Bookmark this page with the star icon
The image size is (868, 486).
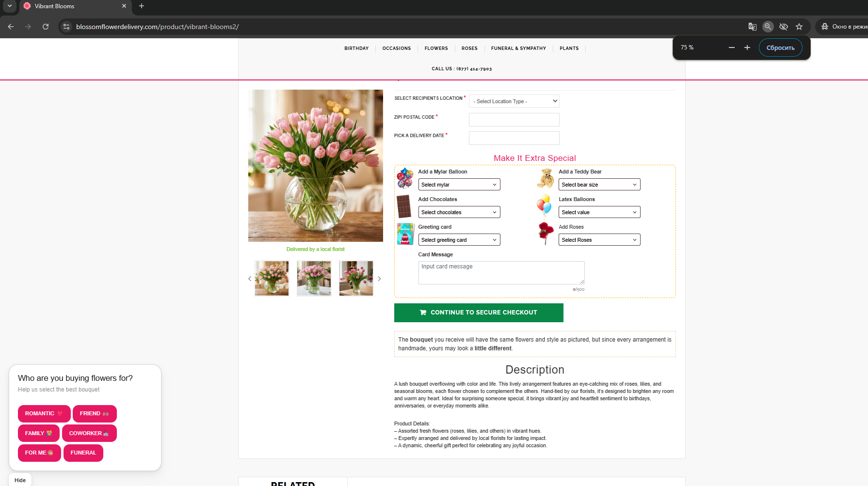(x=799, y=27)
